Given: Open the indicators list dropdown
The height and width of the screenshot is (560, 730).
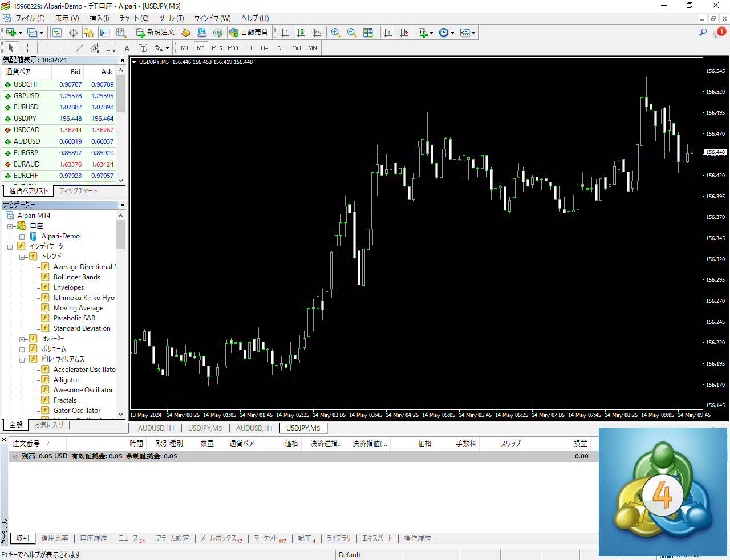Looking at the screenshot, I should tap(425, 33).
